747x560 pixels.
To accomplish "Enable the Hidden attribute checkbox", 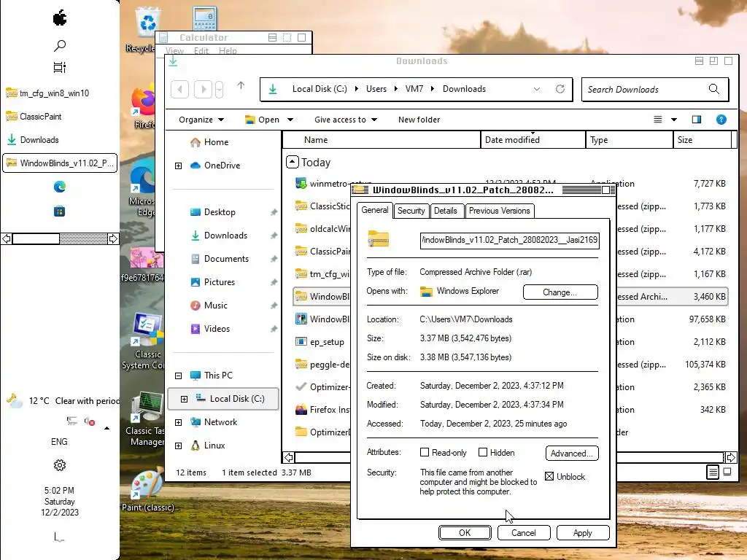I will 483,452.
